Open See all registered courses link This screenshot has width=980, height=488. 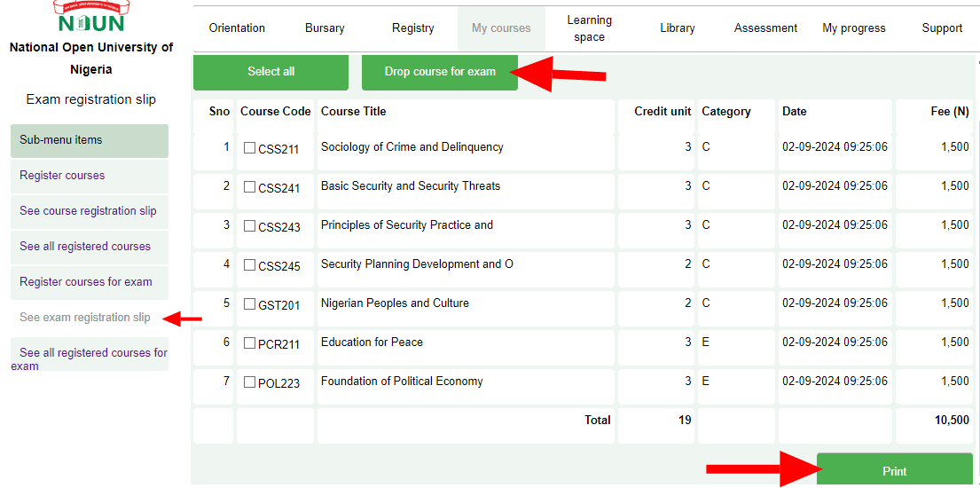click(x=90, y=247)
